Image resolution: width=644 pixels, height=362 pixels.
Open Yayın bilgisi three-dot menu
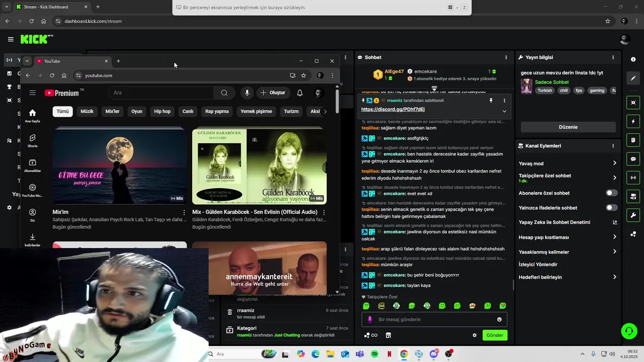[x=613, y=57]
